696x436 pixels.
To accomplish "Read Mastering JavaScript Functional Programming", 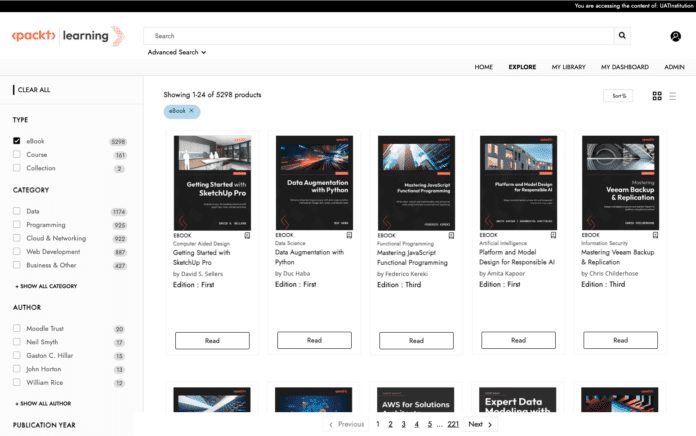I will point(416,341).
